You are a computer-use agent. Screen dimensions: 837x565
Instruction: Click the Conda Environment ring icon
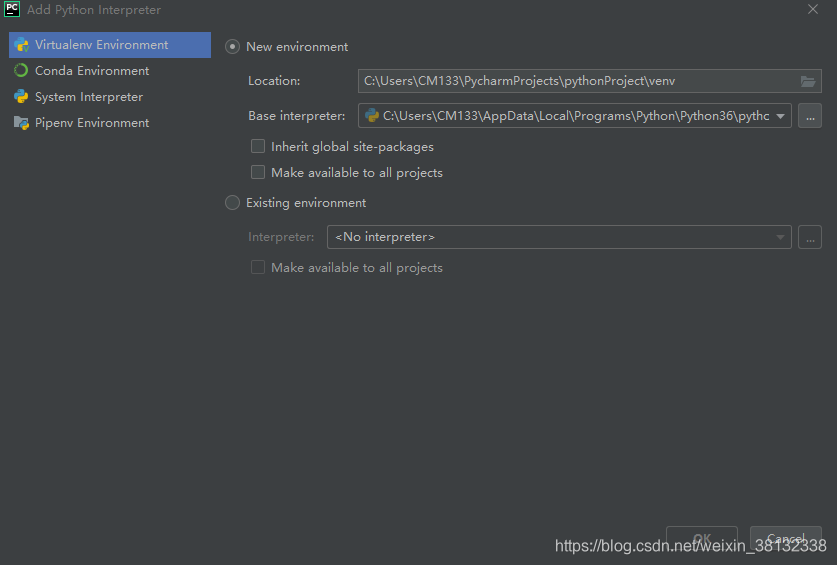click(x=21, y=70)
